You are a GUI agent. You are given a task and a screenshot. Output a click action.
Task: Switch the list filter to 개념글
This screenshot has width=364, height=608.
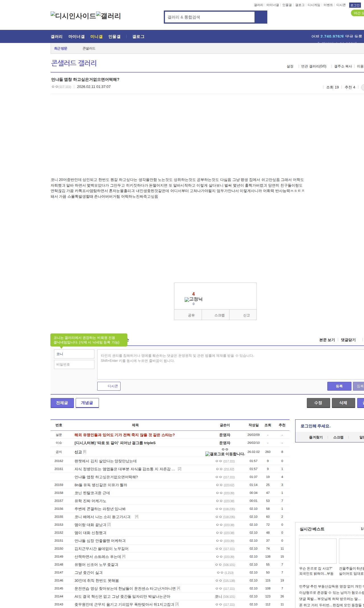pyautogui.click(x=87, y=403)
